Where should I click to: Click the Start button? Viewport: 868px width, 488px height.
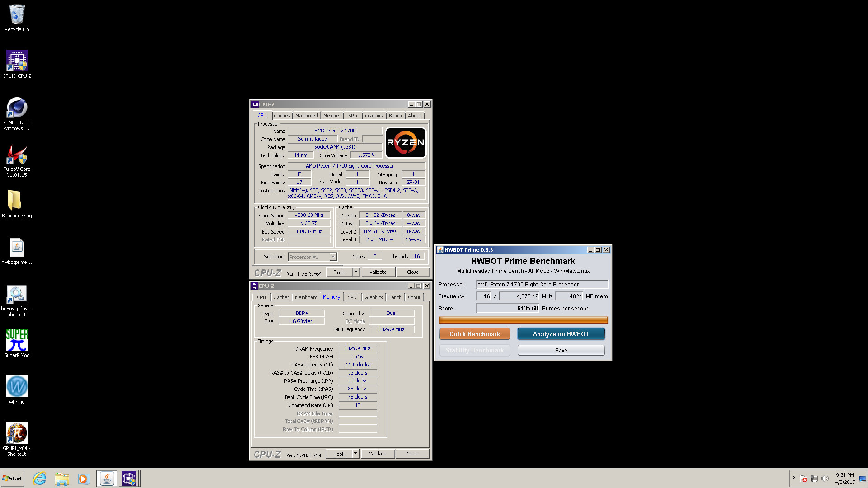(x=13, y=479)
